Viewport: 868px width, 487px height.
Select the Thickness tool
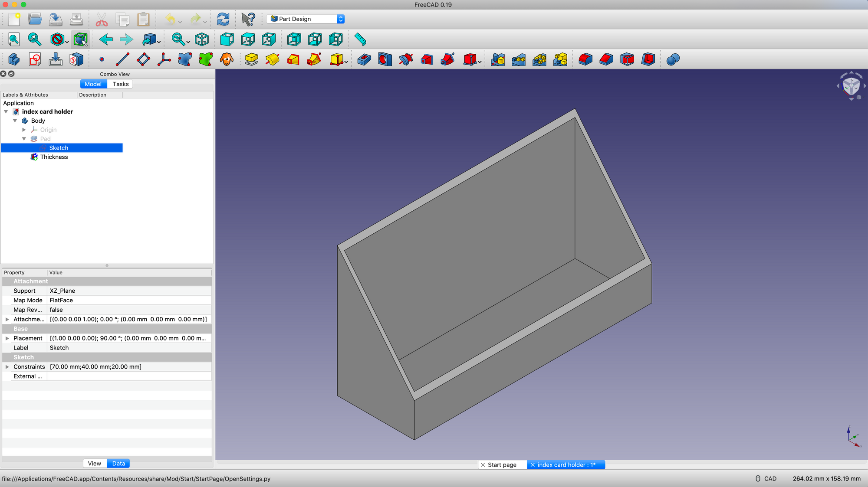coord(648,59)
